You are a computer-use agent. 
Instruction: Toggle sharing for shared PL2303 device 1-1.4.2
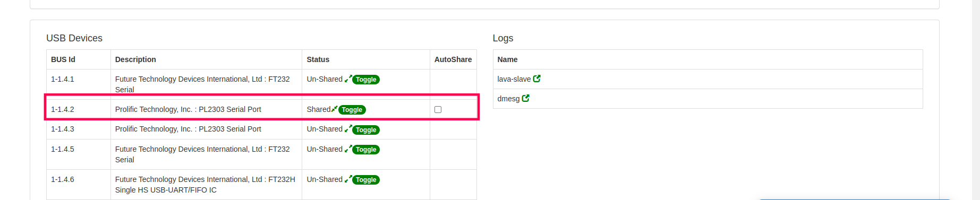[352, 110]
